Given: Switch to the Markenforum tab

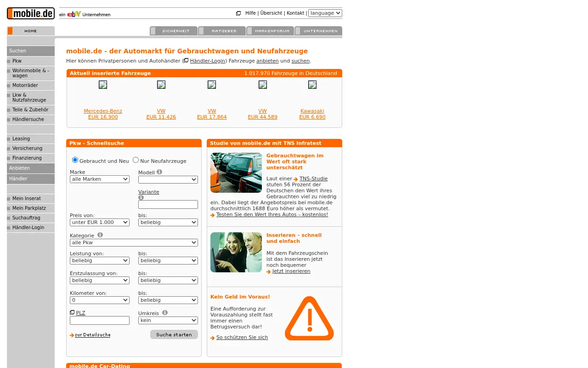Looking at the screenshot, I should (270, 31).
